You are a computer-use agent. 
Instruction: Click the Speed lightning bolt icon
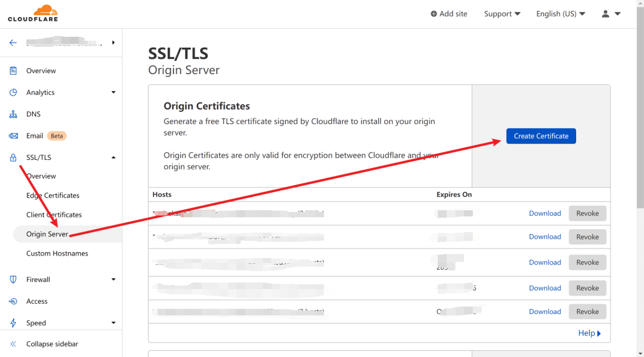click(13, 323)
